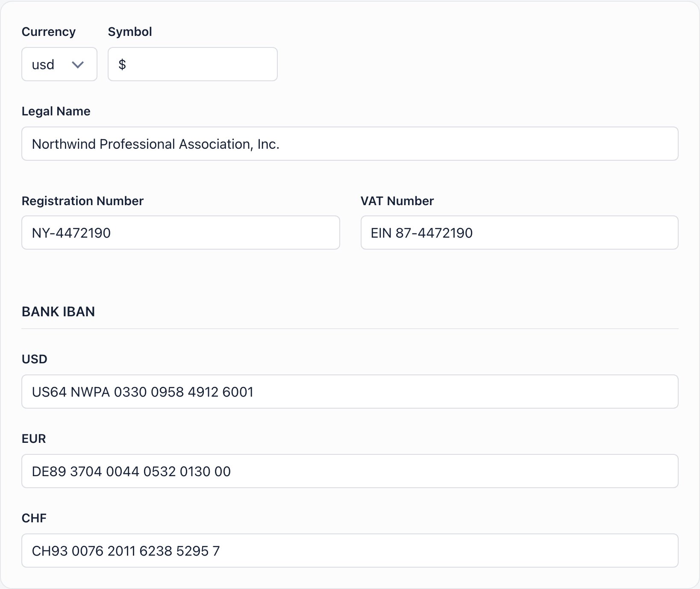This screenshot has width=700, height=589.
Task: Click the VAT Number field EIN 87-4472190
Action: coord(520,233)
